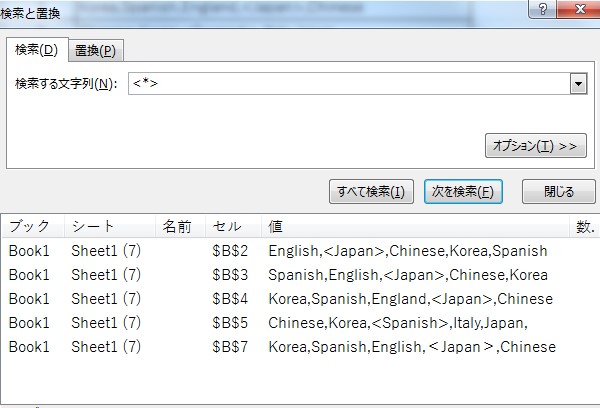
Task: Click the シート column header
Action: [x=93, y=227]
